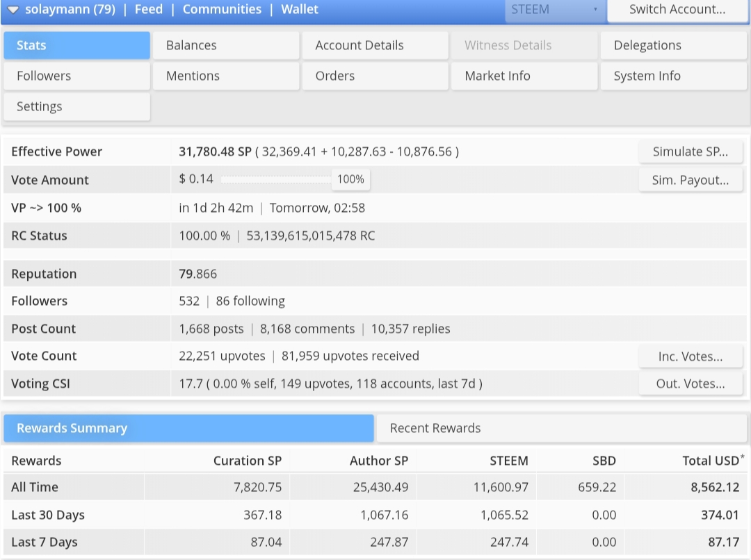Go to the Followers tab
This screenshot has width=751, height=560.
76,76
